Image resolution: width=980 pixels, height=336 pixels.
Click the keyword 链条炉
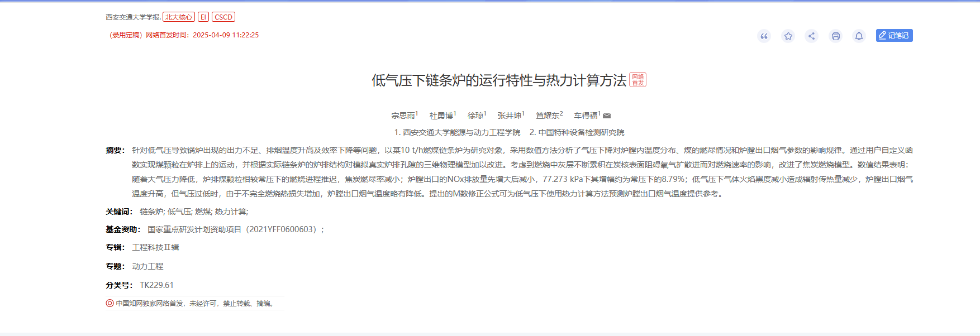coord(151,212)
